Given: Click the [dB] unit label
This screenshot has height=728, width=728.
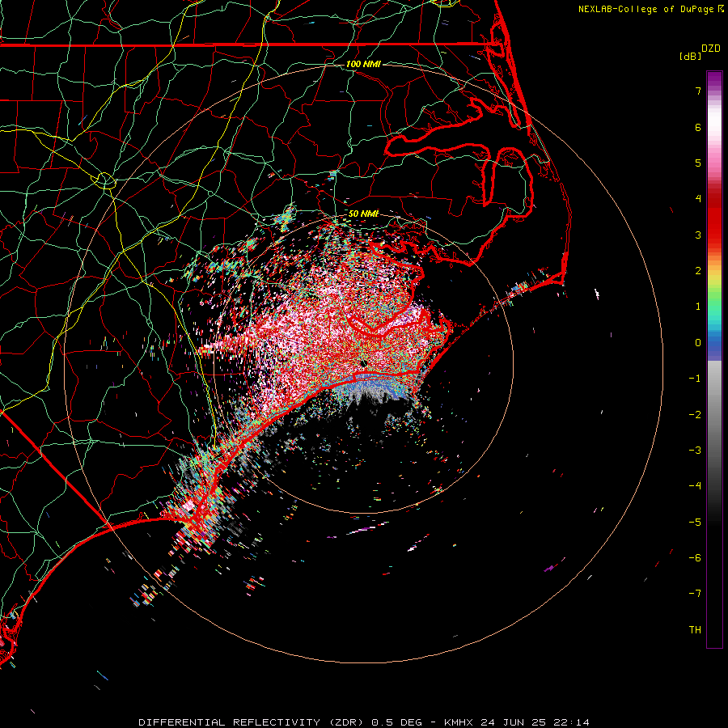Looking at the screenshot, I should 690,56.
